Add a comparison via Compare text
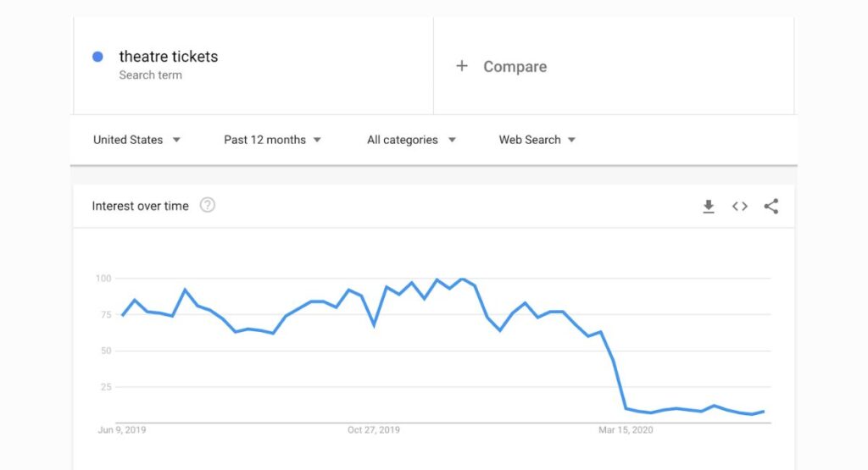 [515, 67]
